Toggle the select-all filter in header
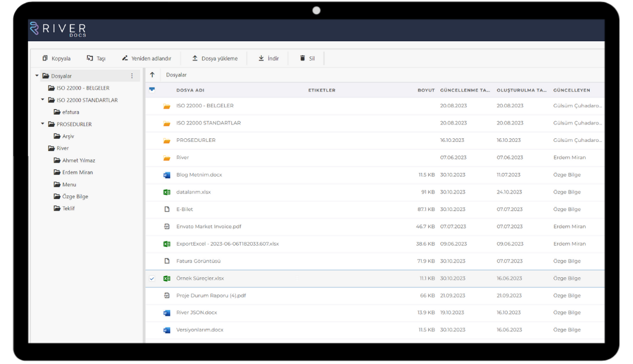633x364 pixels. point(152,90)
